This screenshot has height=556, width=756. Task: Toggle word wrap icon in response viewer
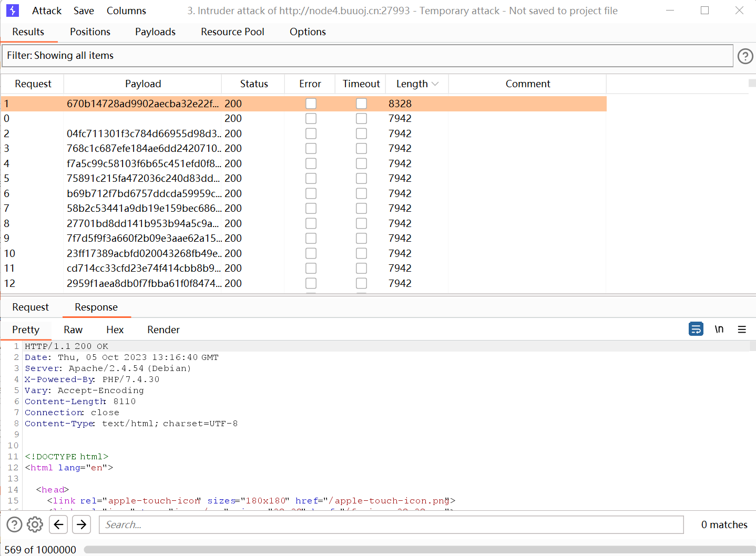coord(696,329)
